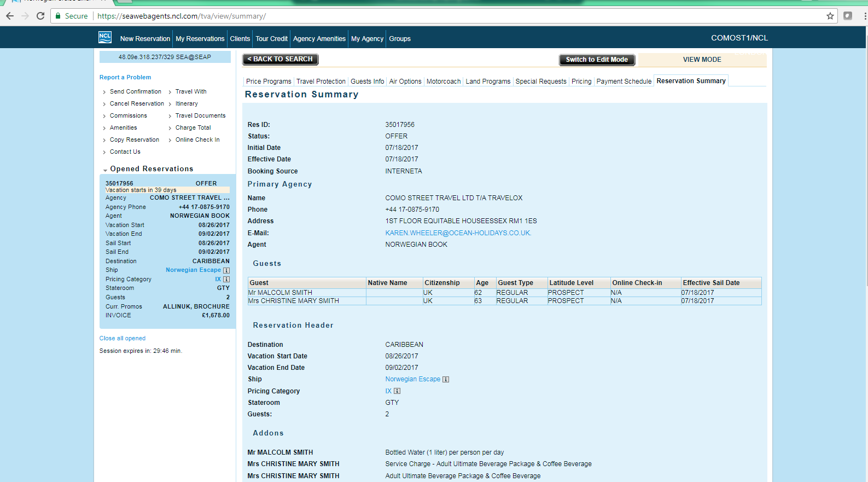This screenshot has height=482, width=868.
Task: Select the Reservation Summary tab
Action: point(691,81)
